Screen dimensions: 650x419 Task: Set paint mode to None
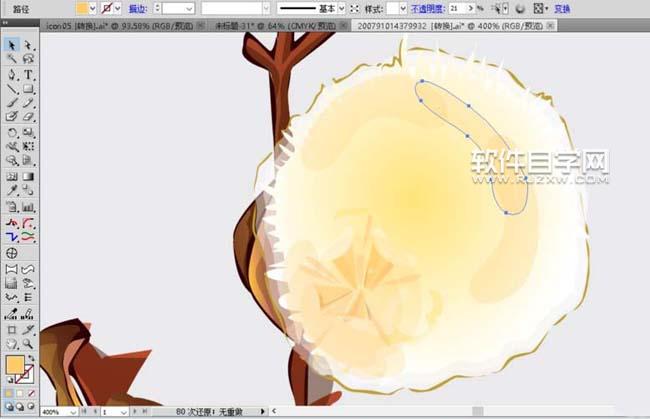tap(31, 393)
